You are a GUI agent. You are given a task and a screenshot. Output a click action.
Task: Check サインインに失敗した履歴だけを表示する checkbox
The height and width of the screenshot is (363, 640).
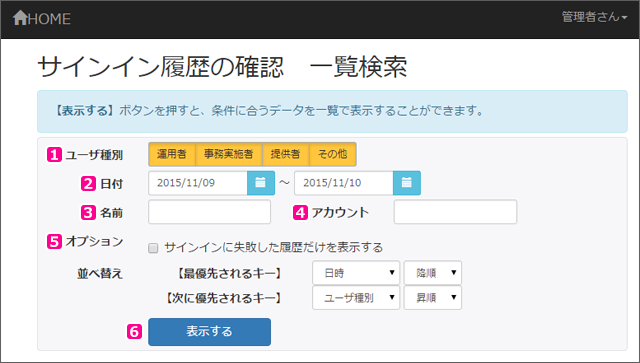153,248
